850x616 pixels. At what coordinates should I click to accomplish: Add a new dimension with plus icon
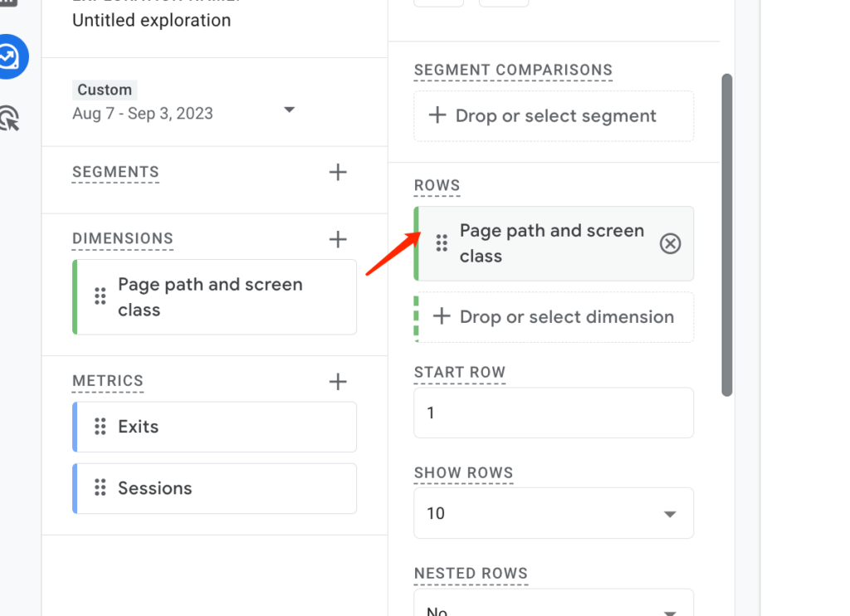pyautogui.click(x=338, y=239)
